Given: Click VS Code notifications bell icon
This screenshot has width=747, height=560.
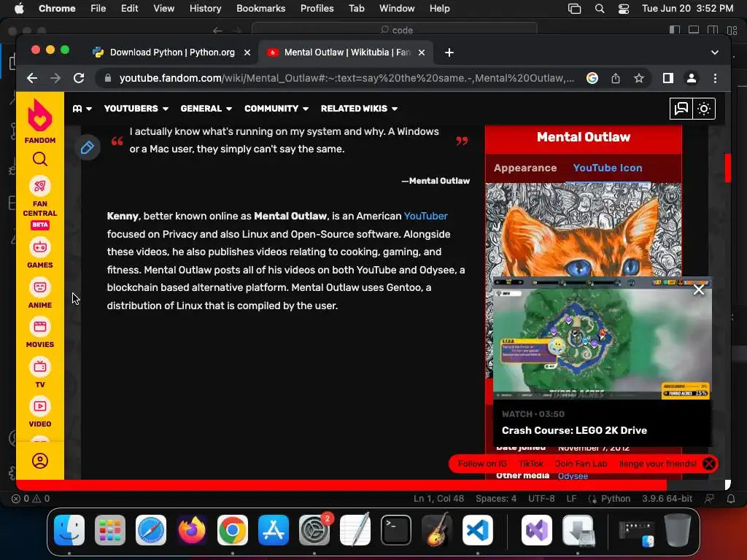Looking at the screenshot, I should pyautogui.click(x=731, y=499).
